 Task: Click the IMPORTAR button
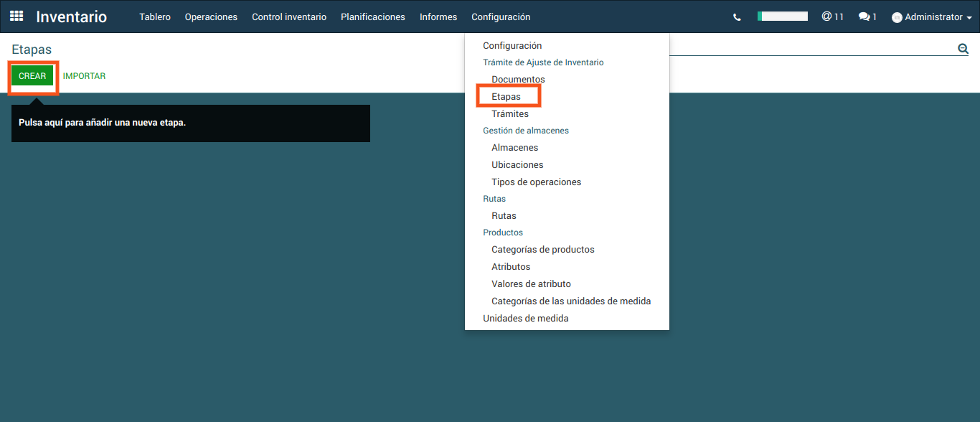click(x=84, y=76)
